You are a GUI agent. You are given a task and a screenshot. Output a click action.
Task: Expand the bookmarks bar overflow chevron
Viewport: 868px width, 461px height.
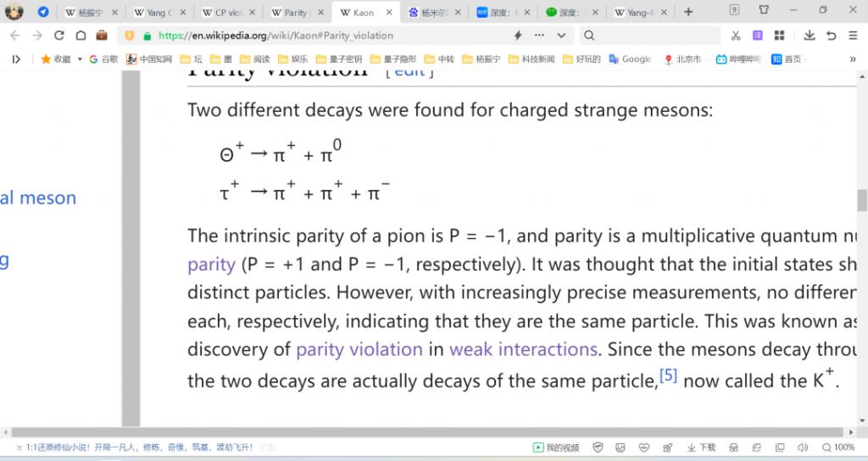pos(853,59)
